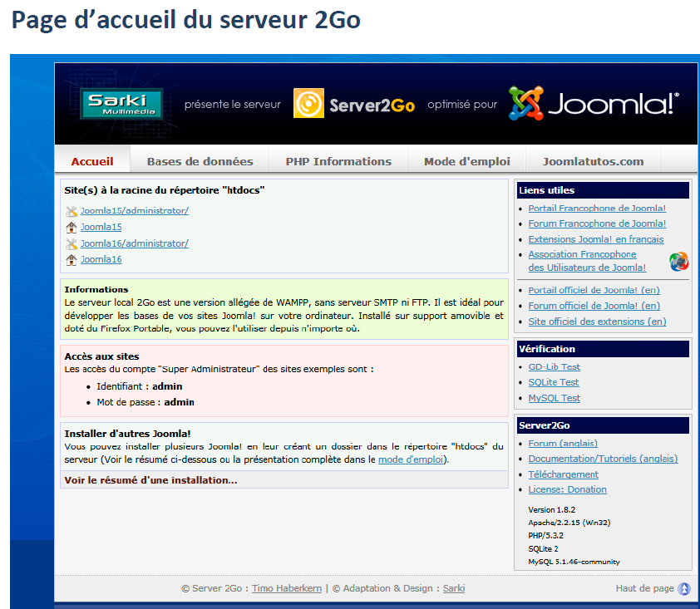The image size is (700, 609).
Task: Switch to the Bases de données tab
Action: (x=200, y=161)
